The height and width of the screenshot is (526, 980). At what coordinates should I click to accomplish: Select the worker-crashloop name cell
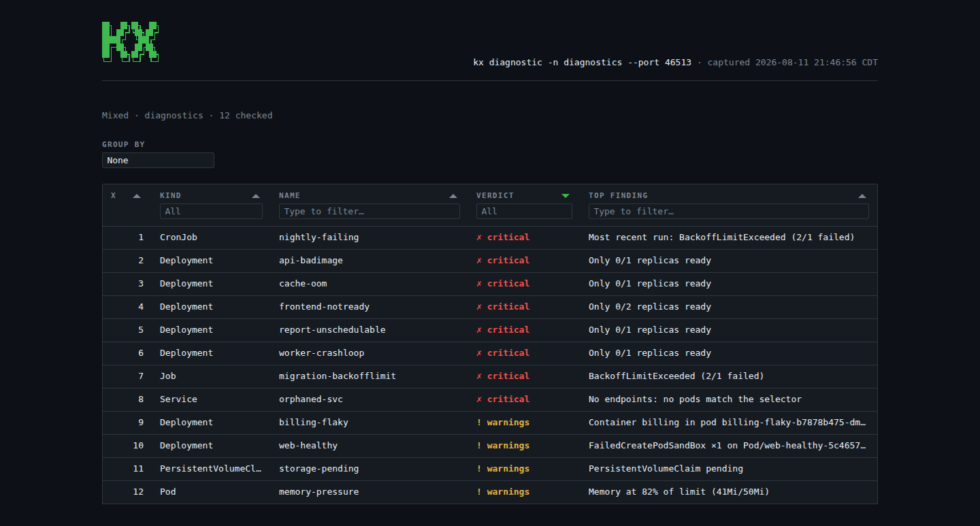tap(321, 353)
